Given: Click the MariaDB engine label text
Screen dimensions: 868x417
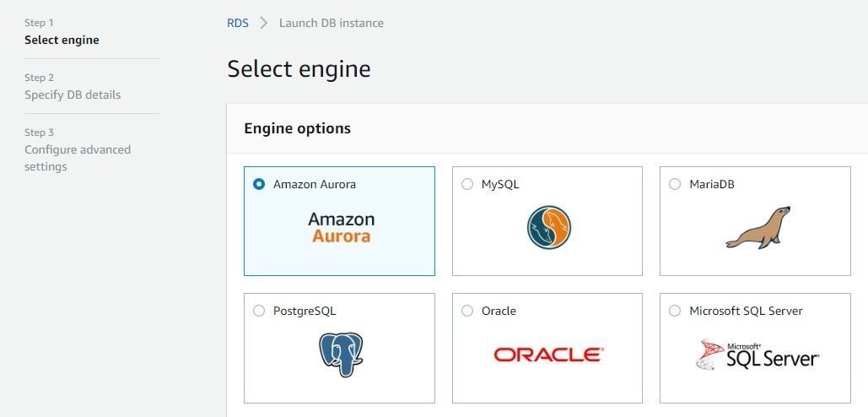Looking at the screenshot, I should pos(712,184).
